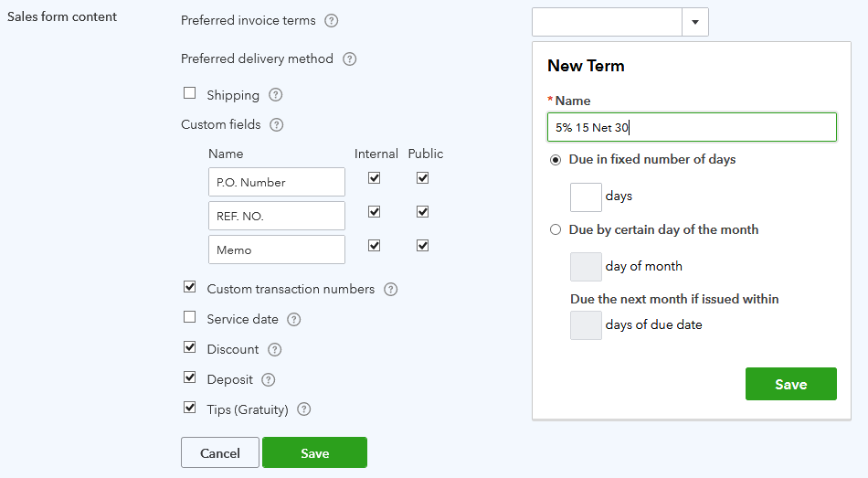Click the green Save button in New Term
The height and width of the screenshot is (478, 868).
coord(790,384)
